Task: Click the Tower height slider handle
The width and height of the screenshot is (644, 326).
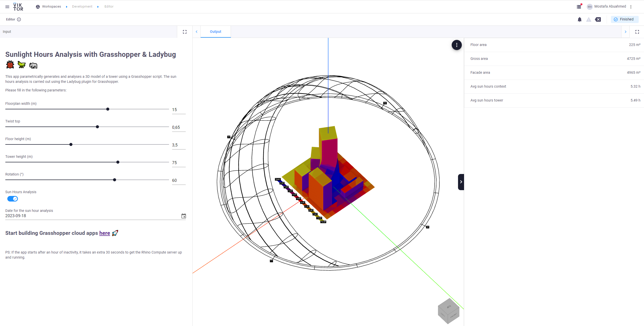Action: tap(118, 162)
